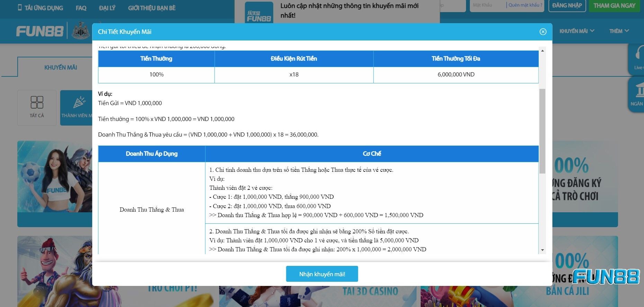Click the FUN88 notification popup icon

coord(259,13)
